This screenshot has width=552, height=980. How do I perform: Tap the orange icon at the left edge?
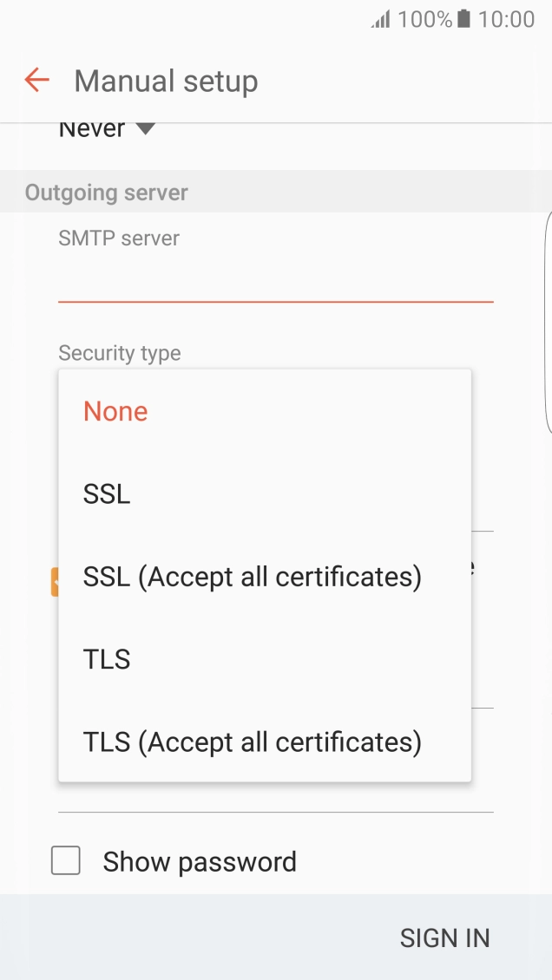tap(56, 582)
